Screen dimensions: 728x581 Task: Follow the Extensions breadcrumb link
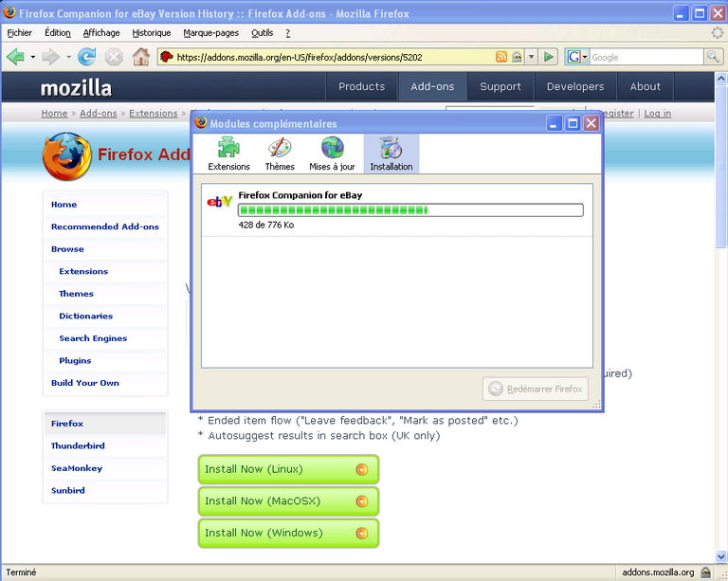(154, 113)
